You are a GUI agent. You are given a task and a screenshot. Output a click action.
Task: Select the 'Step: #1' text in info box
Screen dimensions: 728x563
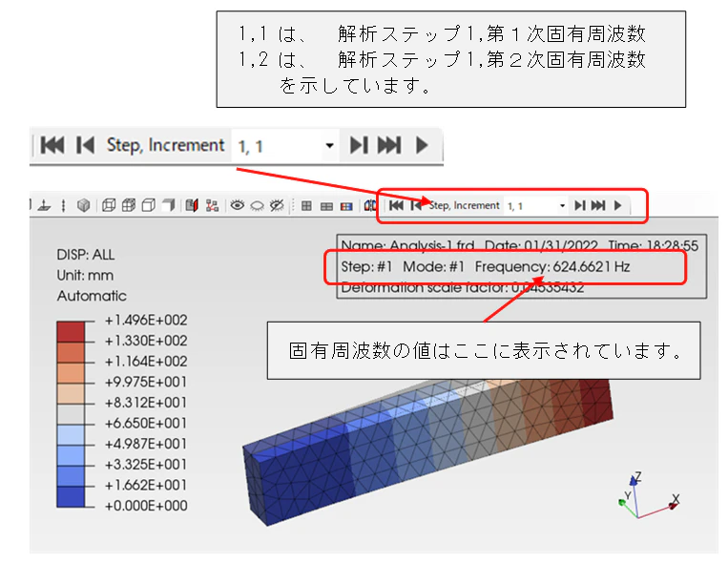click(366, 267)
